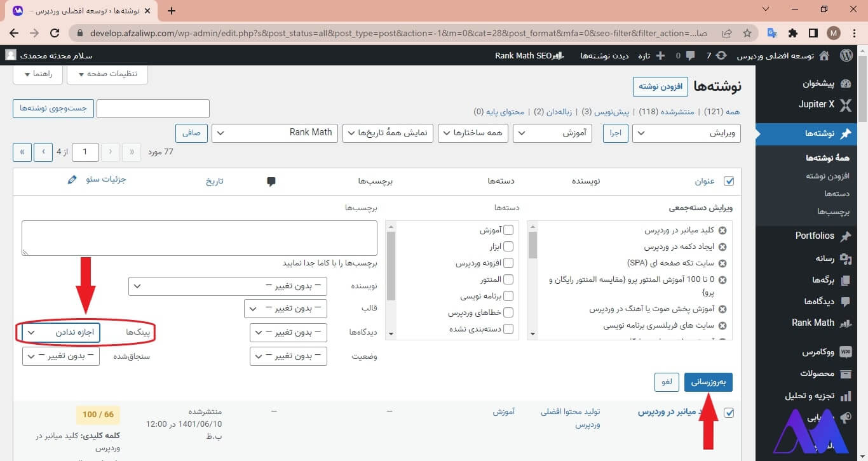Viewport: 868px width, 461px height.
Task: Check the دسته‌بندی نشده category checkbox
Action: coord(508,329)
